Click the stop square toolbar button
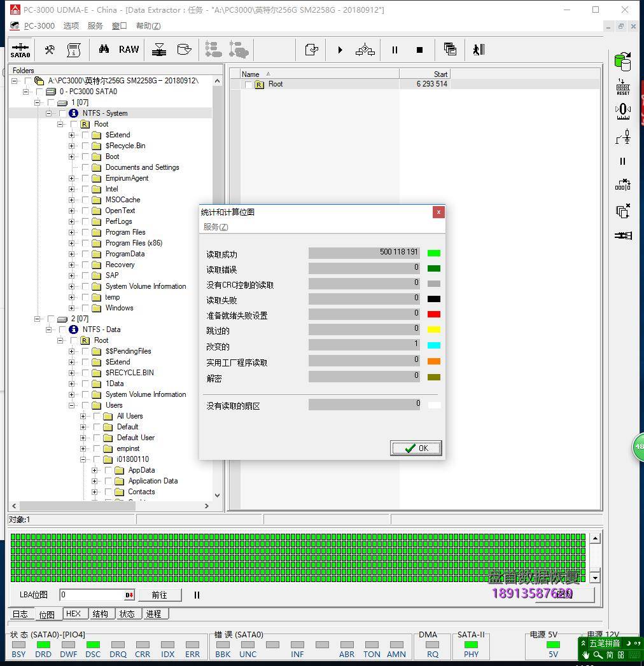This screenshot has height=666, width=644. click(x=419, y=50)
